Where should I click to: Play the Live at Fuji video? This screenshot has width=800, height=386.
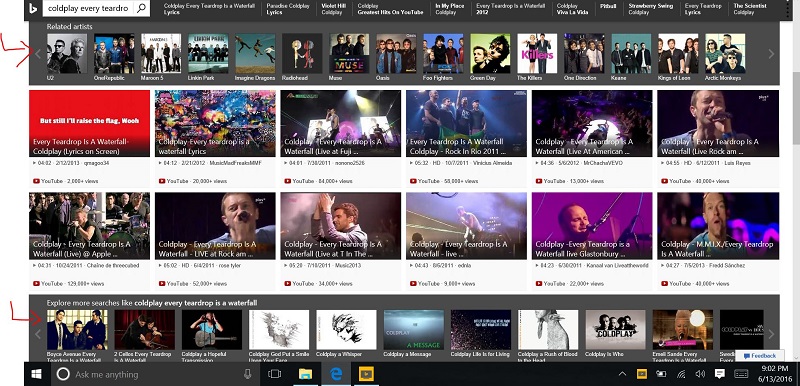coord(341,123)
